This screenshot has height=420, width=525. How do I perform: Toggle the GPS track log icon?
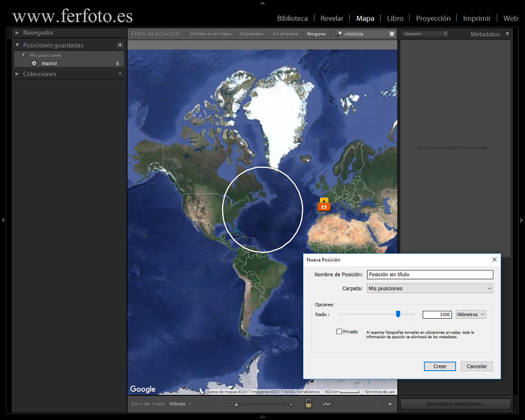pyautogui.click(x=327, y=404)
